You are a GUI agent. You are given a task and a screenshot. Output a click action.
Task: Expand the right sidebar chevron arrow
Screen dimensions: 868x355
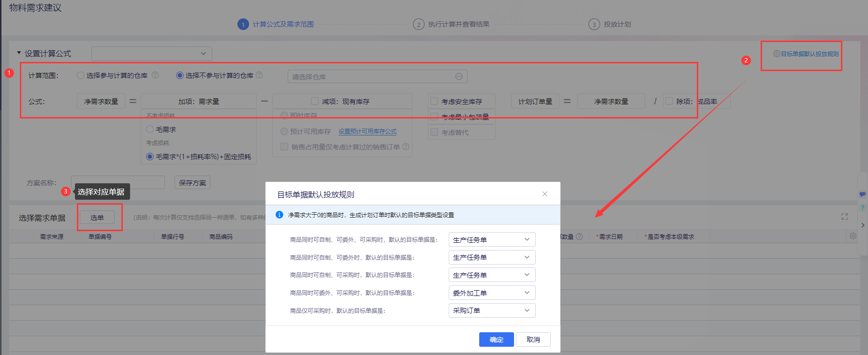coord(863,225)
